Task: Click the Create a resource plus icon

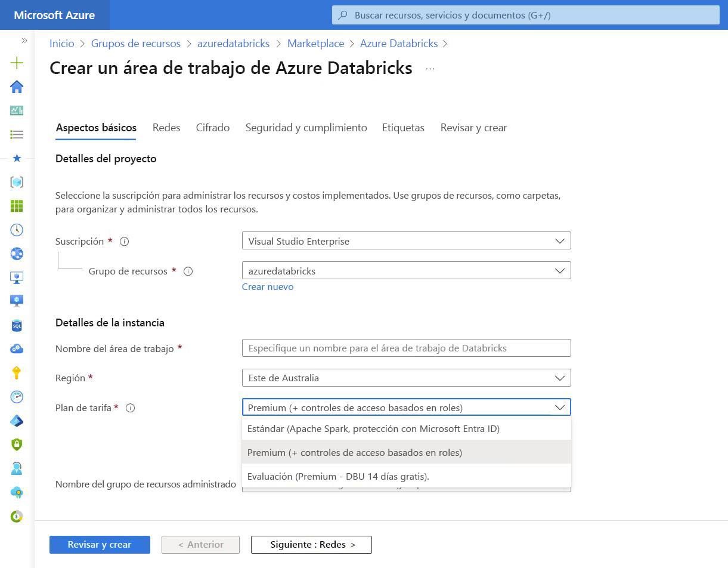Action: click(x=17, y=62)
